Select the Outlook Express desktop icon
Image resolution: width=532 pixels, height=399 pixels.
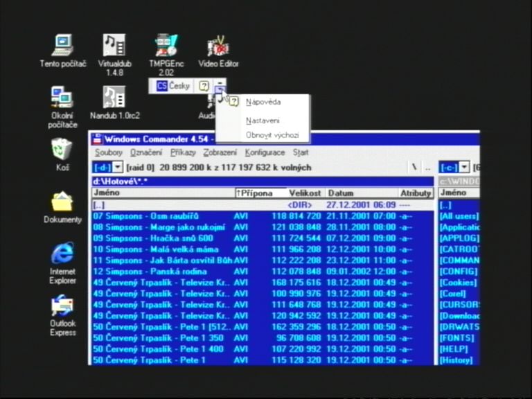tap(62, 316)
